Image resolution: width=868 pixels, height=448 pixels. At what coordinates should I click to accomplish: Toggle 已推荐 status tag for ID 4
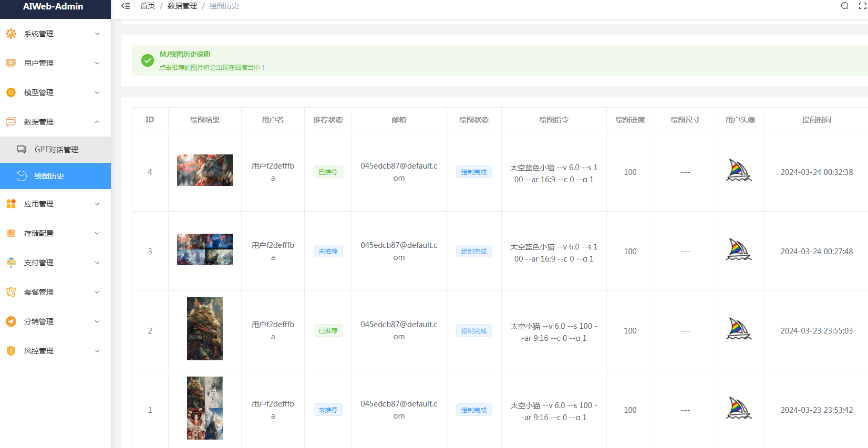[328, 172]
